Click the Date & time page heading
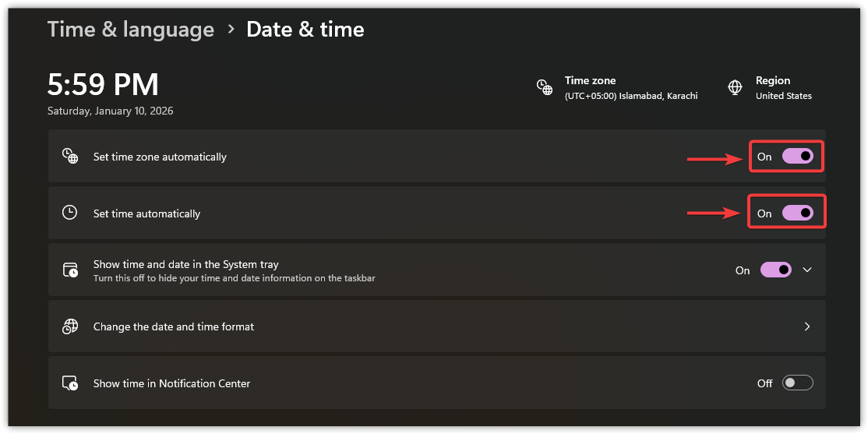The height and width of the screenshot is (434, 868). [305, 30]
